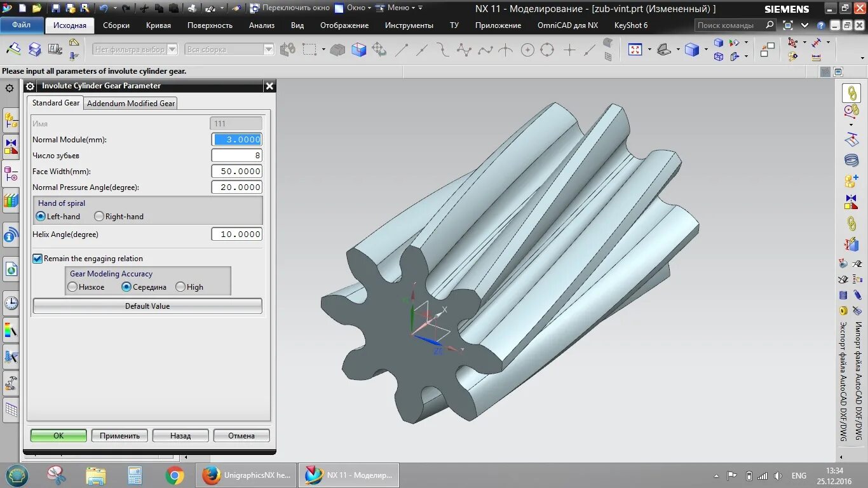Choose Середина modeling accuracy
Screen dimensions: 868x488
click(126, 287)
